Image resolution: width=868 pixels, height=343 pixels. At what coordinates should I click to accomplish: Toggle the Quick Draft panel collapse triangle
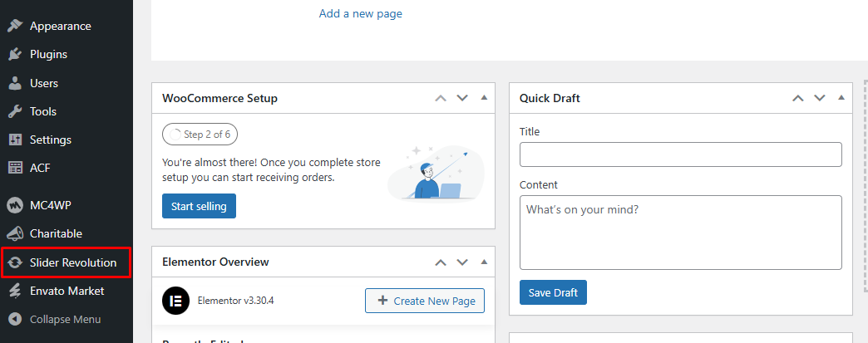coord(841,98)
